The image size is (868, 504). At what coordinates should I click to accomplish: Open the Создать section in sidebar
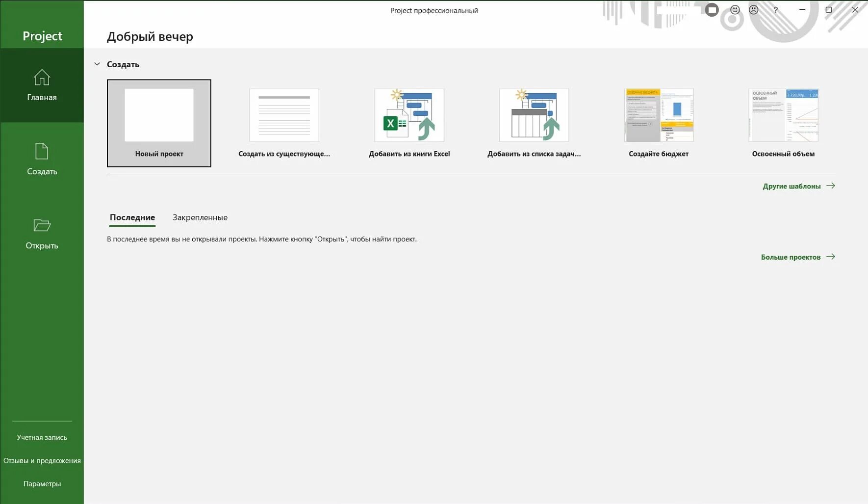tap(42, 159)
